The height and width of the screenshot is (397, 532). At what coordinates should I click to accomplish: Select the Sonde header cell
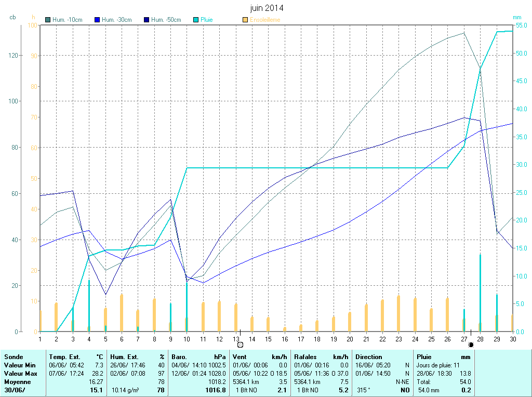tap(13, 357)
